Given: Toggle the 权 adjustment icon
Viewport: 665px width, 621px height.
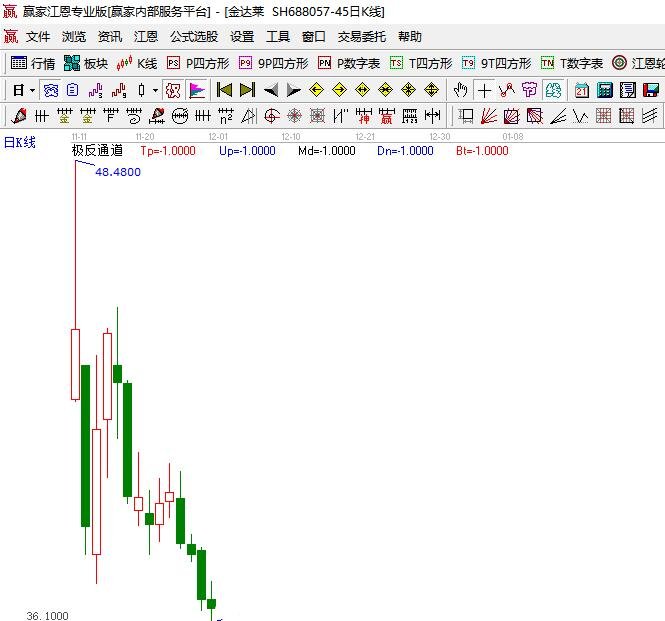Looking at the screenshot, I should coord(173,90).
